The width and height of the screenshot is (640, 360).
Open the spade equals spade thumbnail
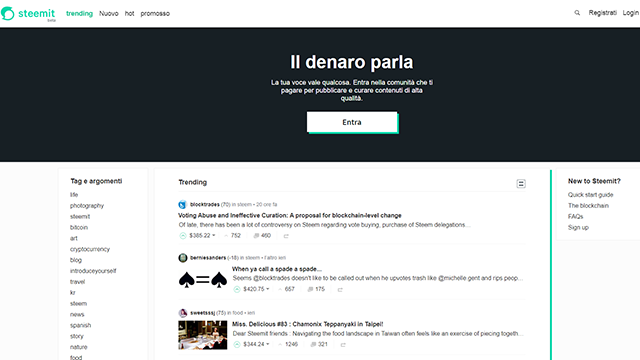click(x=203, y=280)
